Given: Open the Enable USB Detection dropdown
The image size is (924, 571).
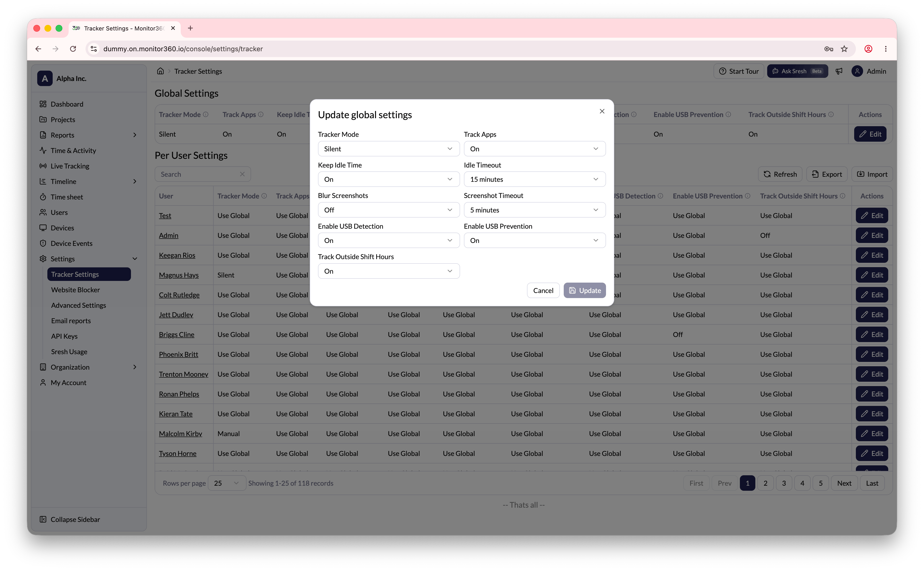Looking at the screenshot, I should [x=388, y=241].
